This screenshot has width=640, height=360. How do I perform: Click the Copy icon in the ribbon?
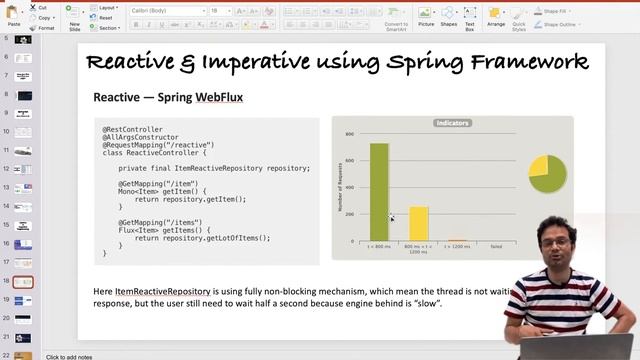(x=33, y=18)
